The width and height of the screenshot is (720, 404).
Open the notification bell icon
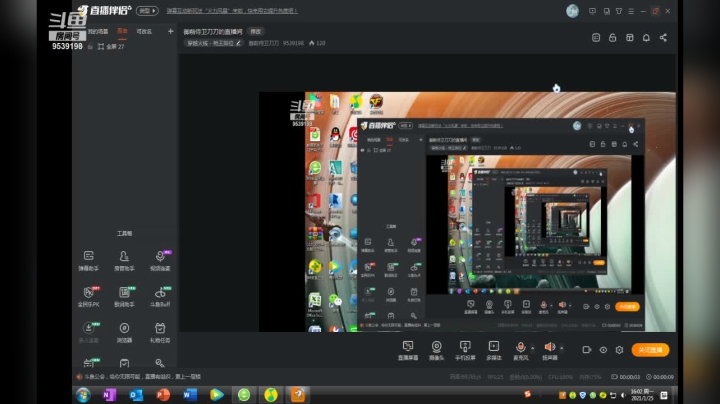click(646, 38)
